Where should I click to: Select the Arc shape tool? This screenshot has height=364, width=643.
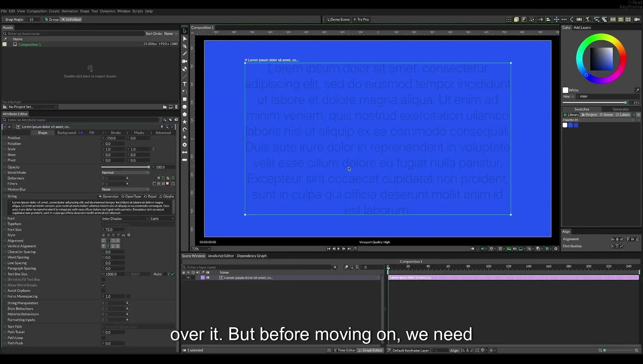[x=185, y=129]
